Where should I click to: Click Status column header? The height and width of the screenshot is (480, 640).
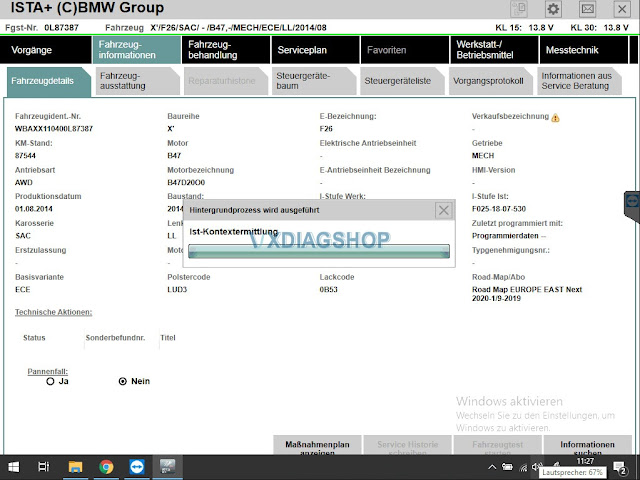click(34, 338)
